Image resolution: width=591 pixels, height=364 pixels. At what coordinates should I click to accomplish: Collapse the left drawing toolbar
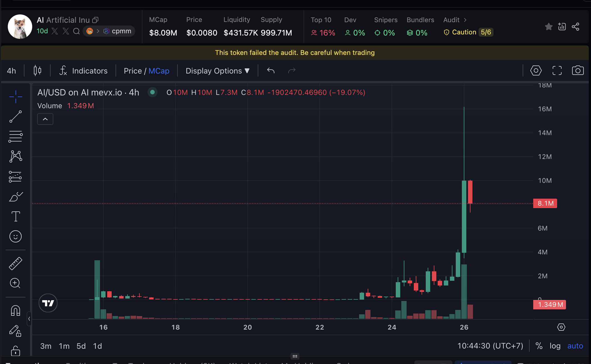click(x=29, y=318)
